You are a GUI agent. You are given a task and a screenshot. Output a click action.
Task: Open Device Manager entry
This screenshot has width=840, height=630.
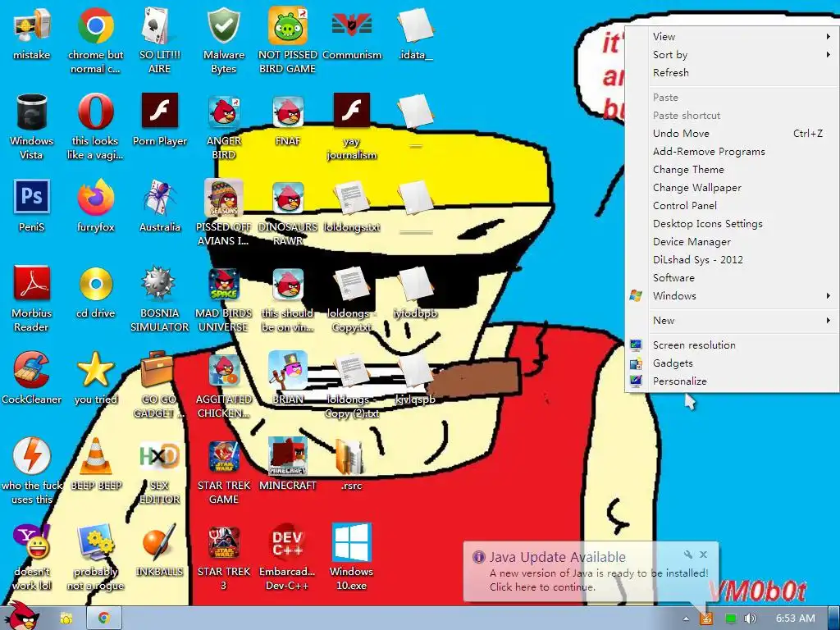tap(732, 242)
